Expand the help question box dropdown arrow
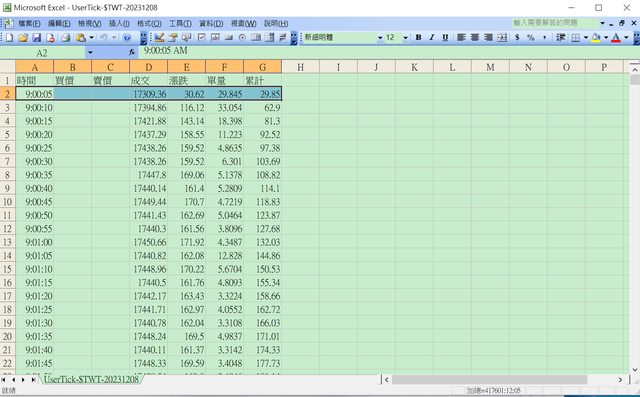The width and height of the screenshot is (640, 397). (x=602, y=23)
